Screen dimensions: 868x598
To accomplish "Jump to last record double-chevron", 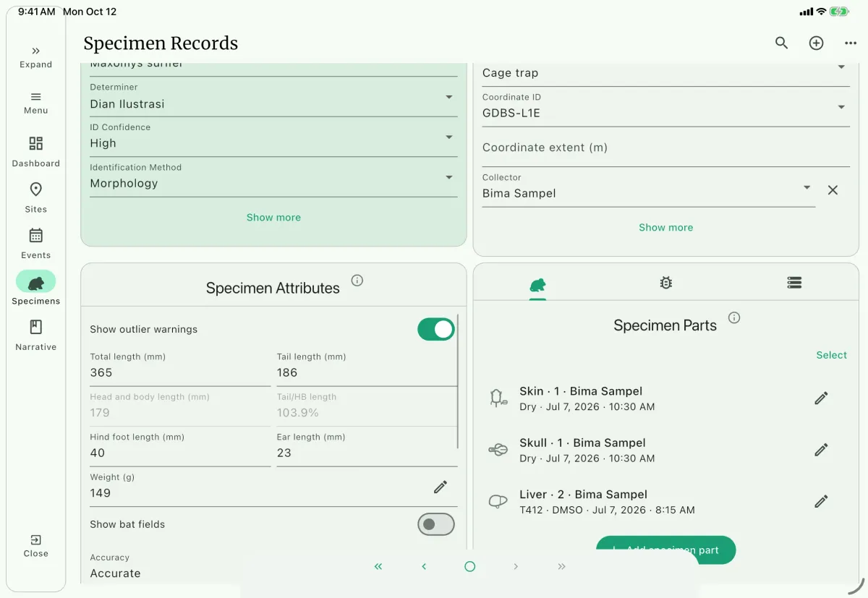I will point(561,566).
